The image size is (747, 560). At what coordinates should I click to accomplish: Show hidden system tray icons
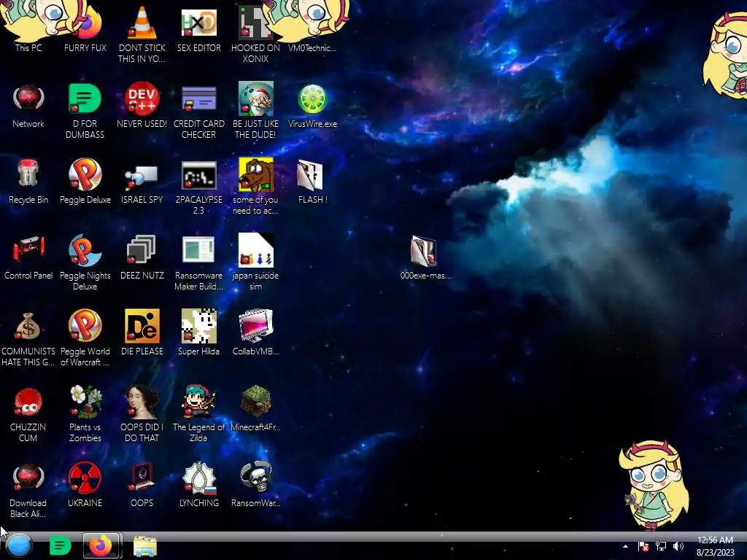point(625,546)
